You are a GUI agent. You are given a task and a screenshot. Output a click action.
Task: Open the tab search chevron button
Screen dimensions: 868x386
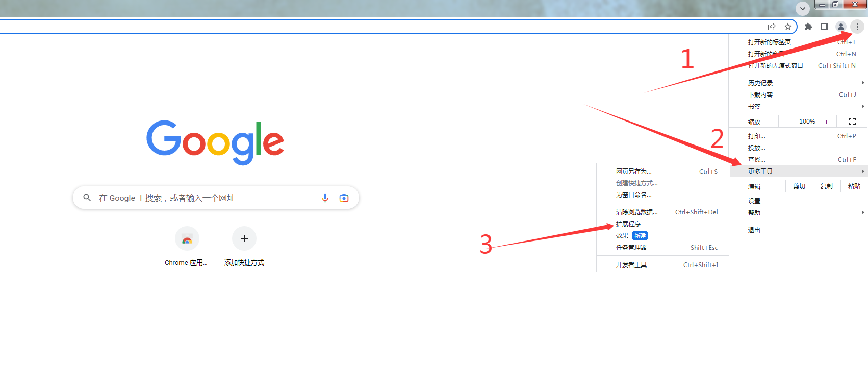[803, 8]
